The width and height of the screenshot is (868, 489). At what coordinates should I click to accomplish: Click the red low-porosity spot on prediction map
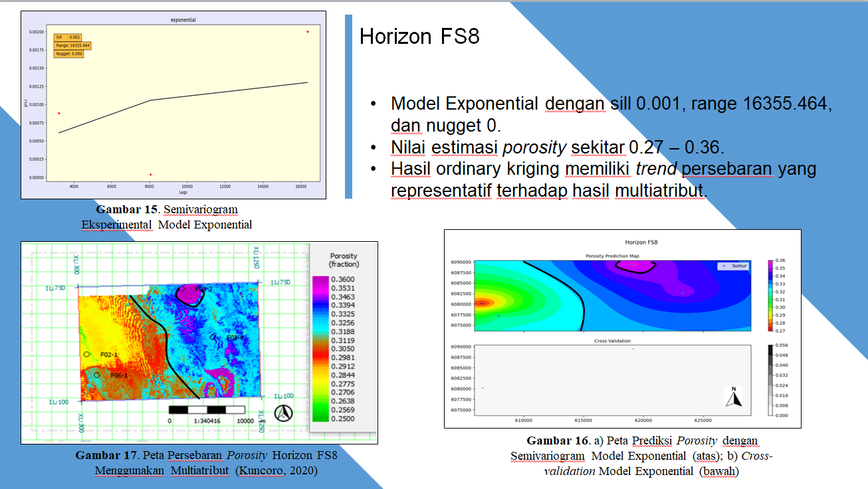point(483,303)
